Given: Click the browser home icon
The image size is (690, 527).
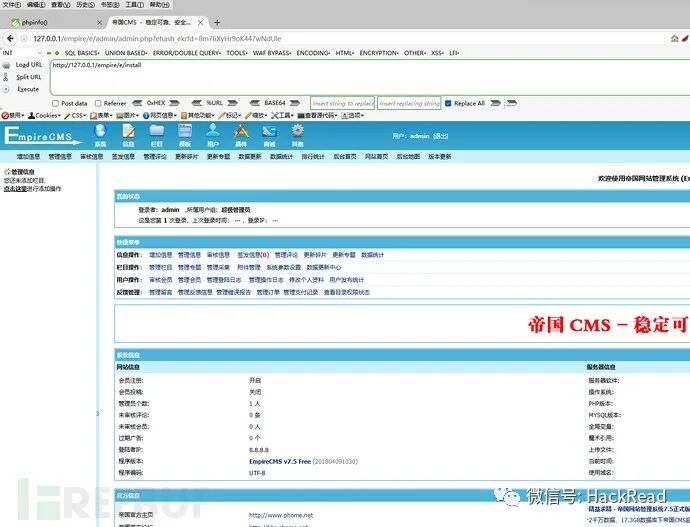Looking at the screenshot, I should pos(675,38).
